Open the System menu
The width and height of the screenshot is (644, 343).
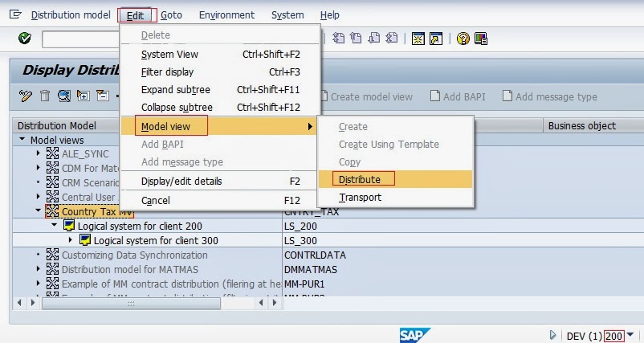pyautogui.click(x=287, y=15)
